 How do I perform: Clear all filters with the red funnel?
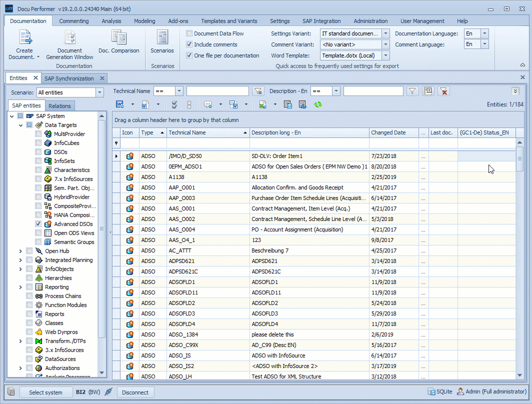[444, 91]
